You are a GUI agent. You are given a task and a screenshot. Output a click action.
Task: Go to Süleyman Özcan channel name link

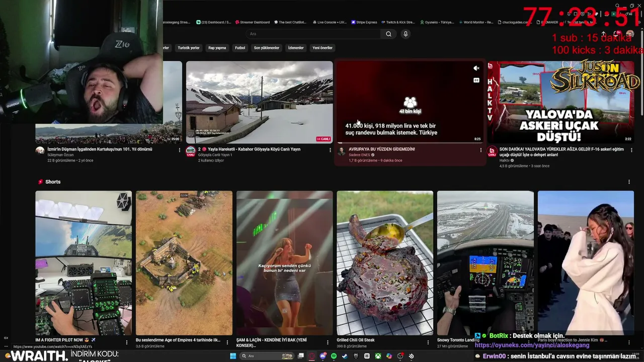click(60, 155)
